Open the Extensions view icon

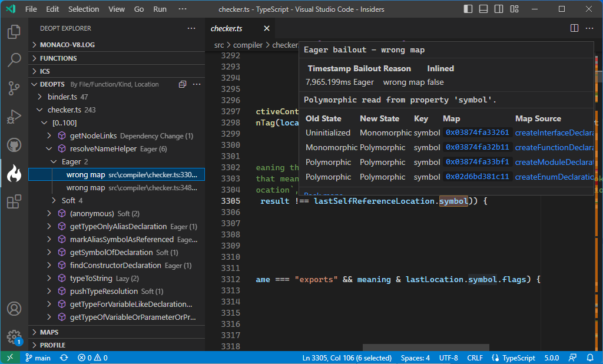pos(14,202)
